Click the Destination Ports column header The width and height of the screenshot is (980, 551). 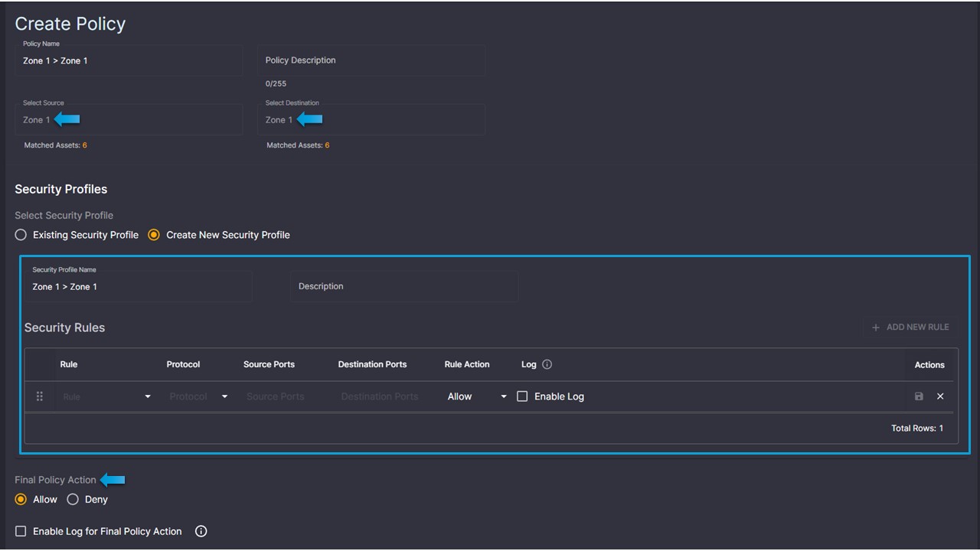[372, 364]
